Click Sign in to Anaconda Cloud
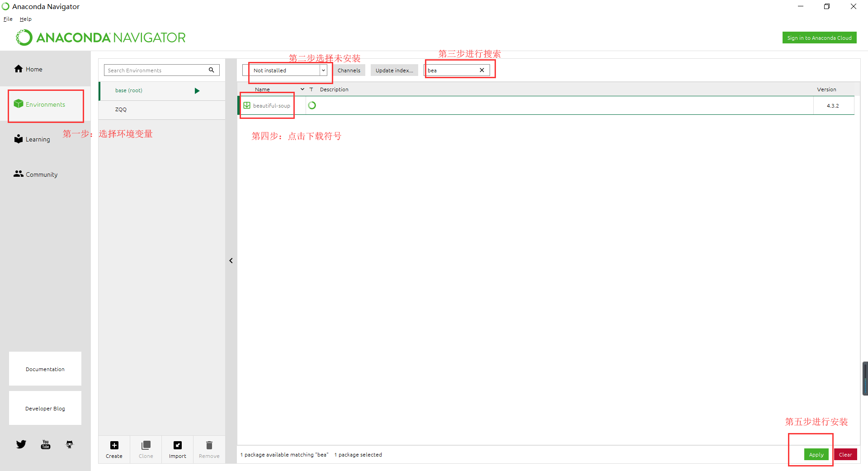This screenshot has height=471, width=868. coord(819,38)
